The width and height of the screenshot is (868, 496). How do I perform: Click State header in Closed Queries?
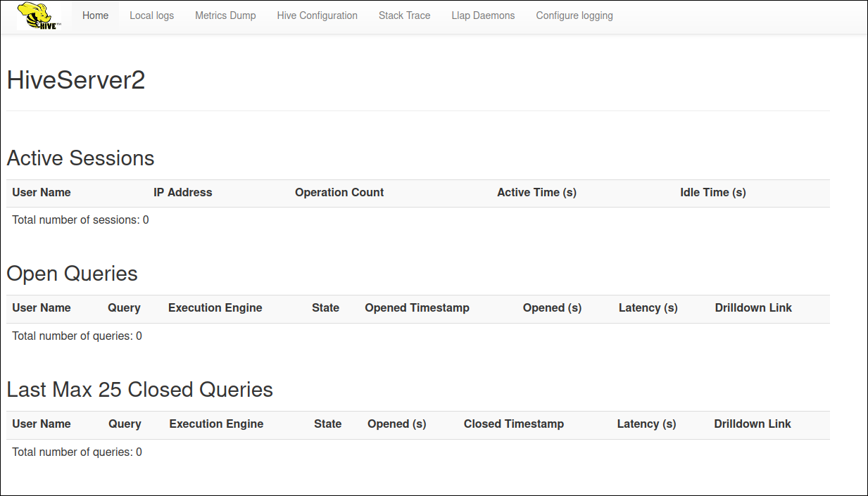[328, 424]
